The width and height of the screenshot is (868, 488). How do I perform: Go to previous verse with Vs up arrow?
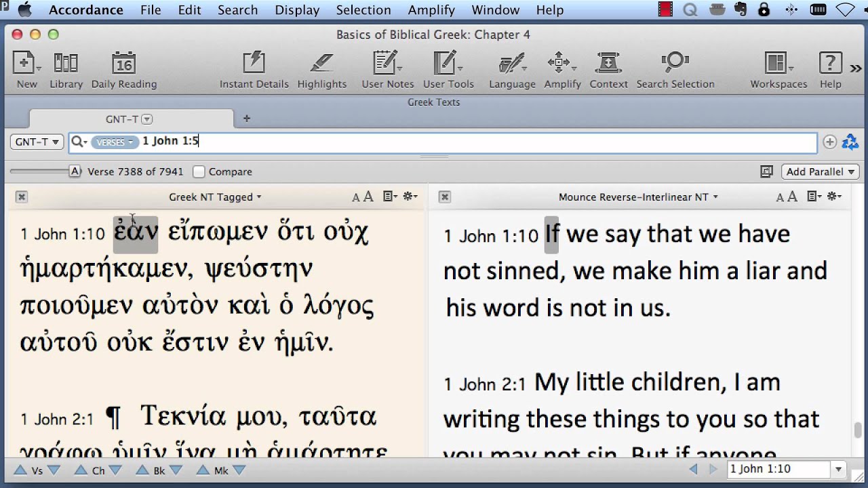pyautogui.click(x=20, y=470)
